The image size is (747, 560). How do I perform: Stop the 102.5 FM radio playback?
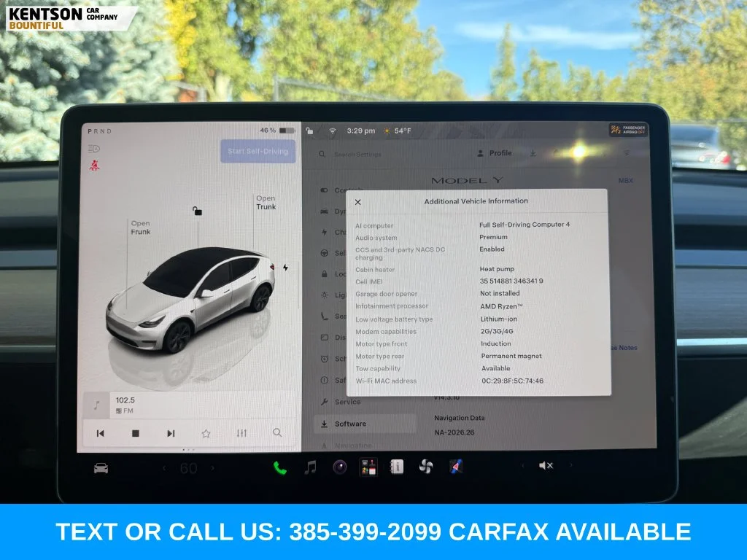[136, 433]
